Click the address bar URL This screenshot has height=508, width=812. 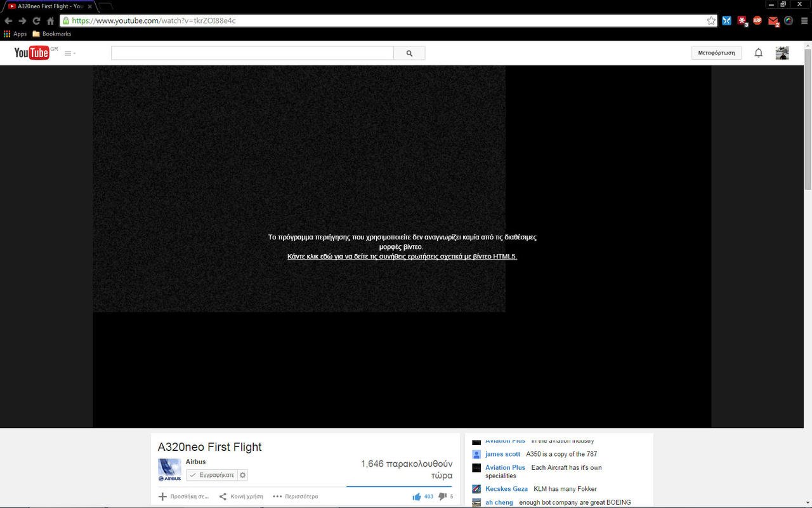[x=154, y=20]
